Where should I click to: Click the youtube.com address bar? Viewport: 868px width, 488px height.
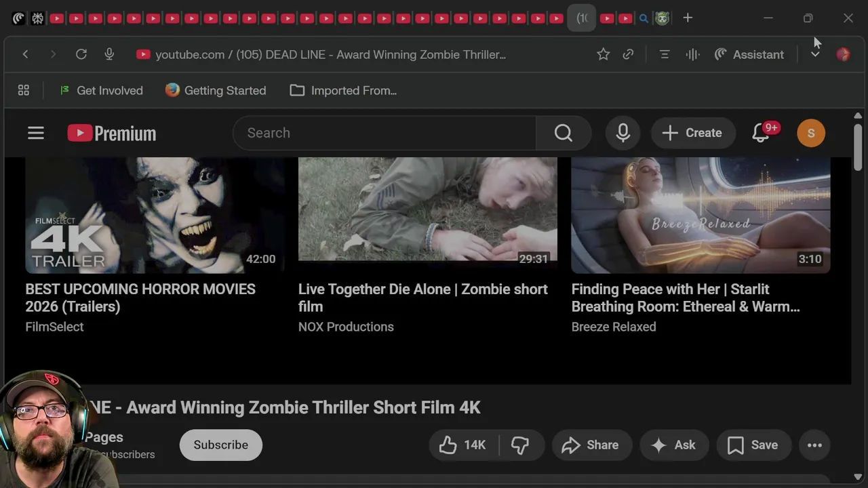tap(330, 54)
